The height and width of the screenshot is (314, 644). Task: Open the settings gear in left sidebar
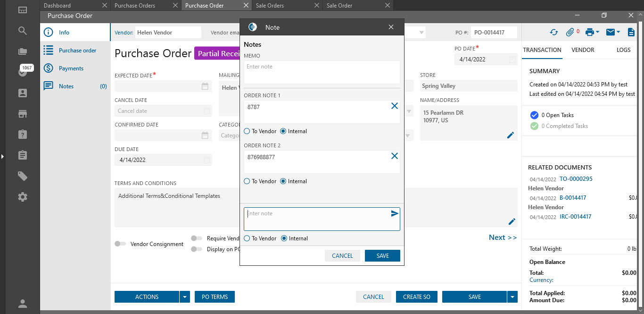pos(23,197)
